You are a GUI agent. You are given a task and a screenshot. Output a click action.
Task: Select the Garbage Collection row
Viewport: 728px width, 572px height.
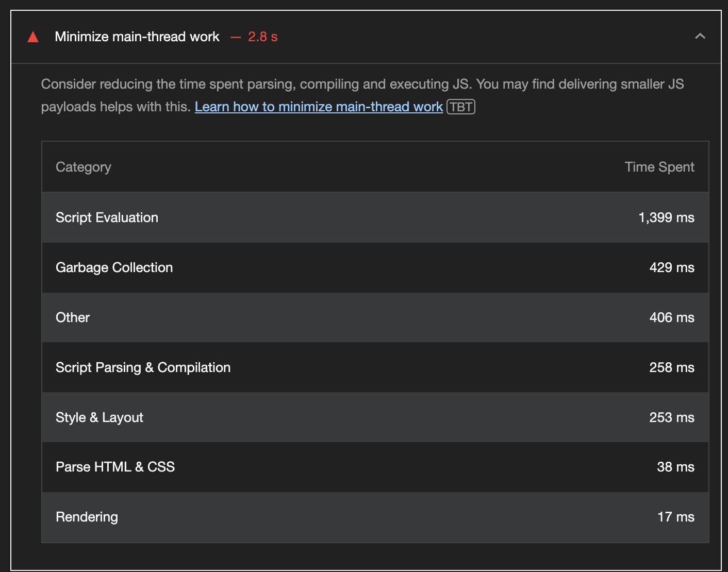375,267
